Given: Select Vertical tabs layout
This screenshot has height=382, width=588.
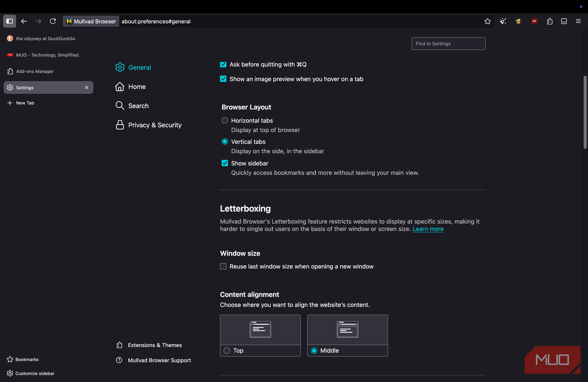Looking at the screenshot, I should (x=225, y=142).
